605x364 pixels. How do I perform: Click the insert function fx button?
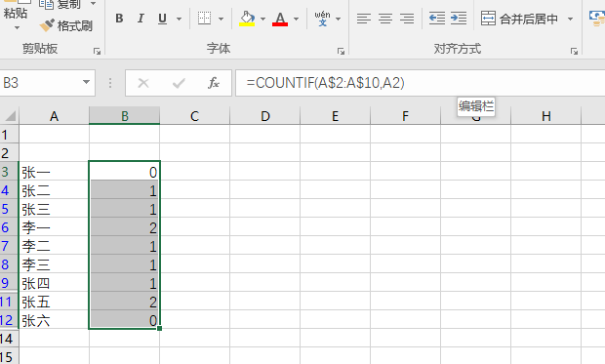[214, 83]
